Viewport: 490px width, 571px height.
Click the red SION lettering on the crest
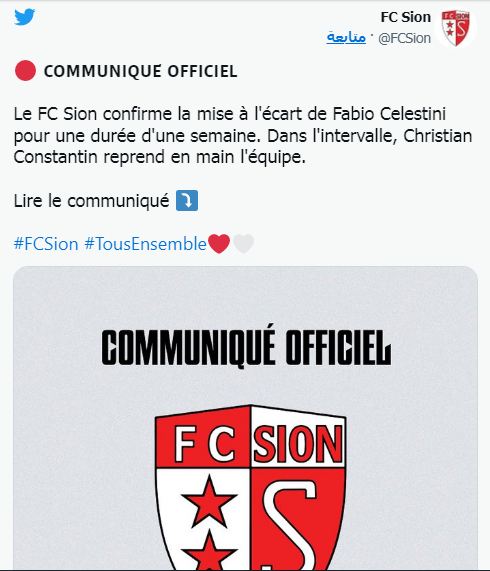click(x=298, y=444)
